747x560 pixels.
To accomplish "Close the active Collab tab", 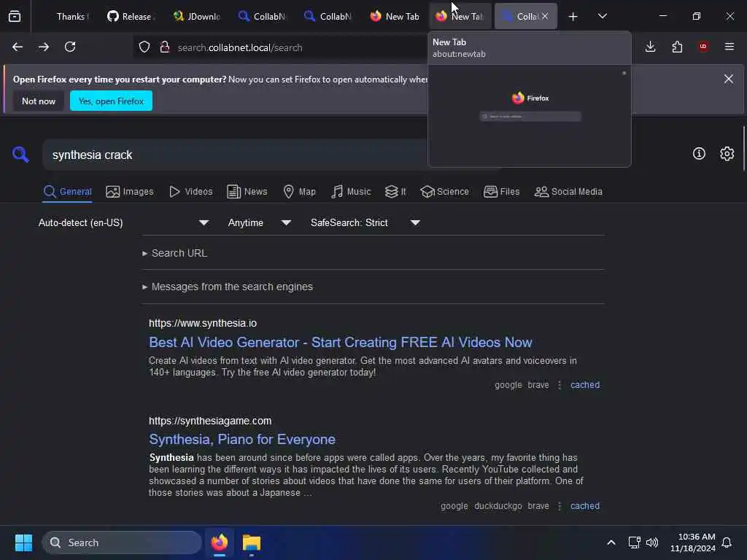I will (545, 16).
